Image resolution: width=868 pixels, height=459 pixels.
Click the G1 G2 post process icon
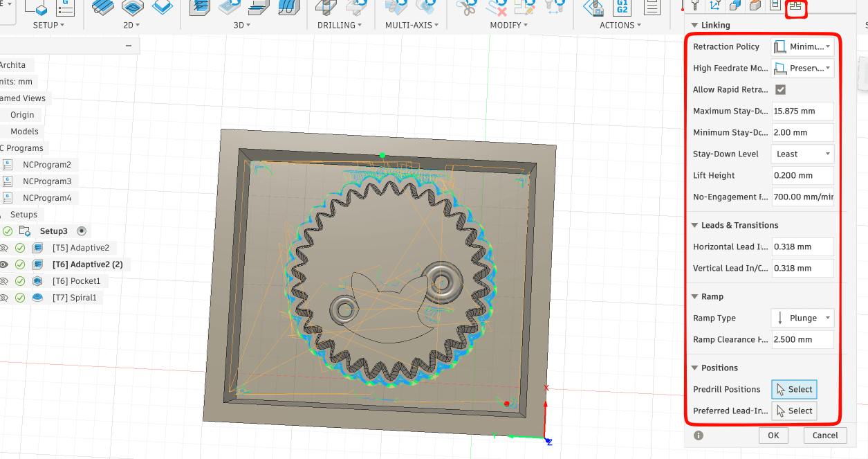(x=622, y=7)
